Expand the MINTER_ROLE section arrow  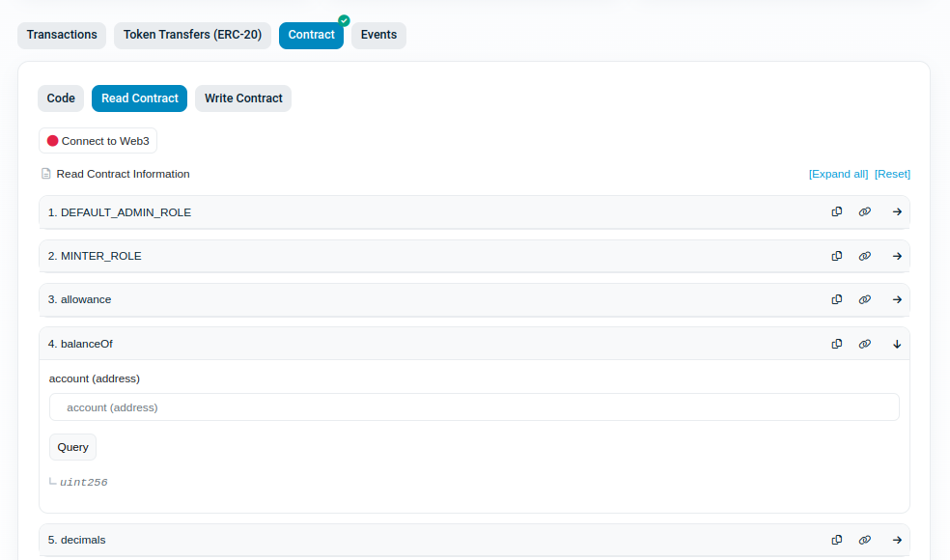tap(897, 256)
